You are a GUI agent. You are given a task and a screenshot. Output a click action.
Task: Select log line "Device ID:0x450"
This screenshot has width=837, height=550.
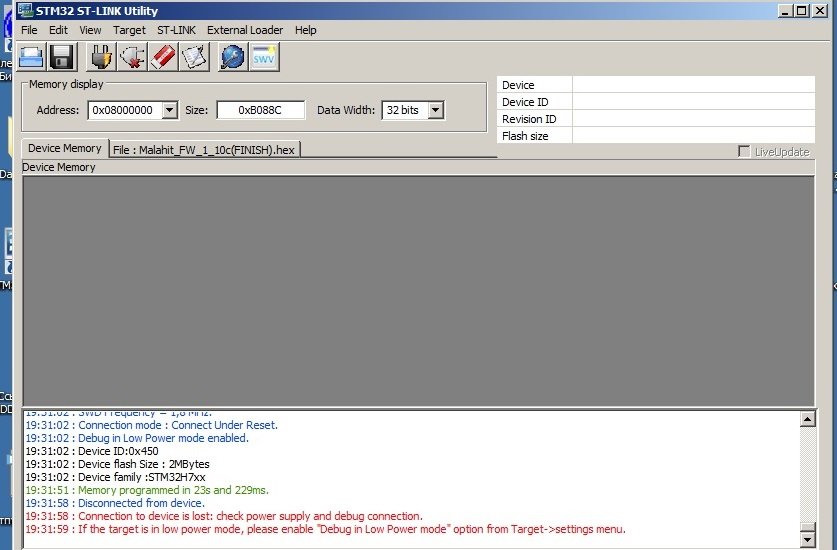[92, 451]
